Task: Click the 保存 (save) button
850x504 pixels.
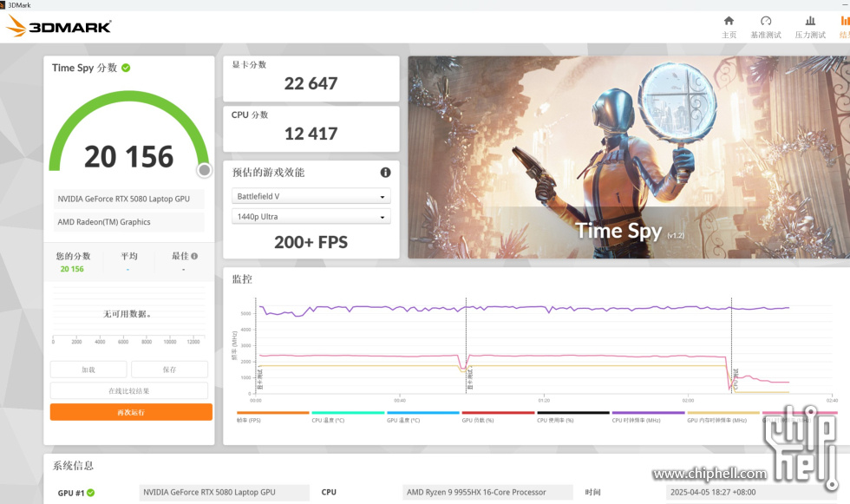Action: [169, 369]
